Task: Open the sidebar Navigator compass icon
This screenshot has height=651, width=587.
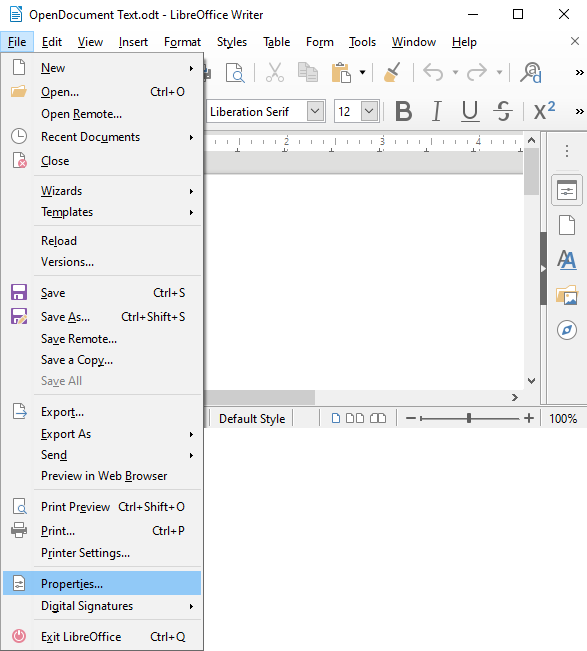Action: 567,330
